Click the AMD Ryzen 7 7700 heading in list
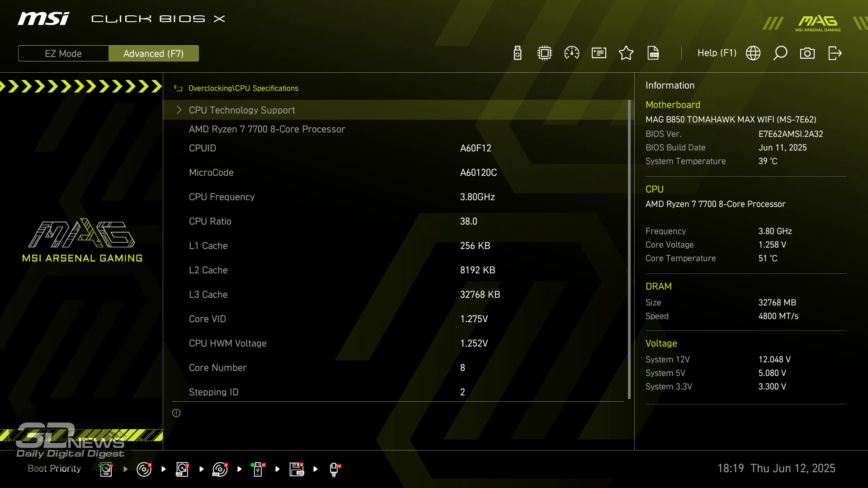This screenshot has height=488, width=868. 267,129
